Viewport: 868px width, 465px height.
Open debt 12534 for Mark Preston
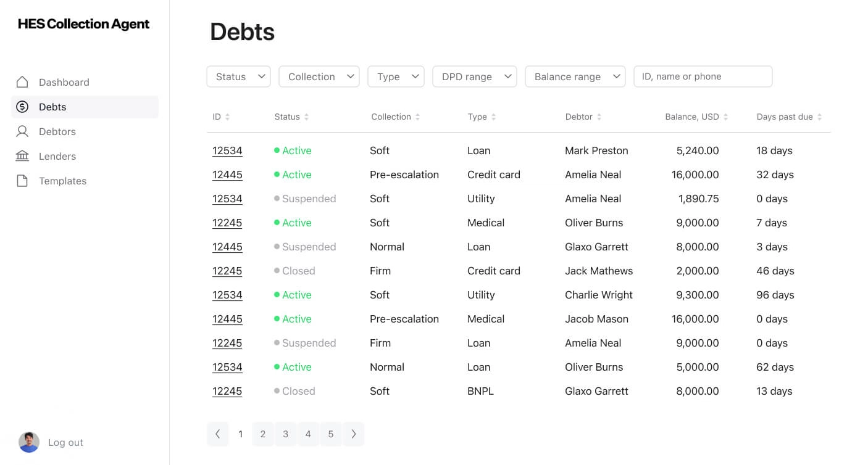227,150
